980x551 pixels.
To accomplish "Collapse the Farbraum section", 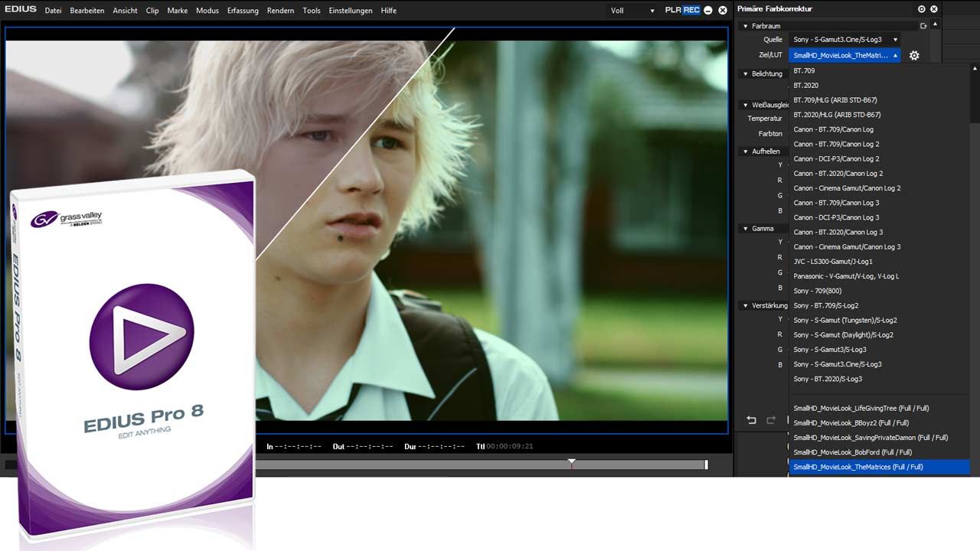I will (745, 26).
